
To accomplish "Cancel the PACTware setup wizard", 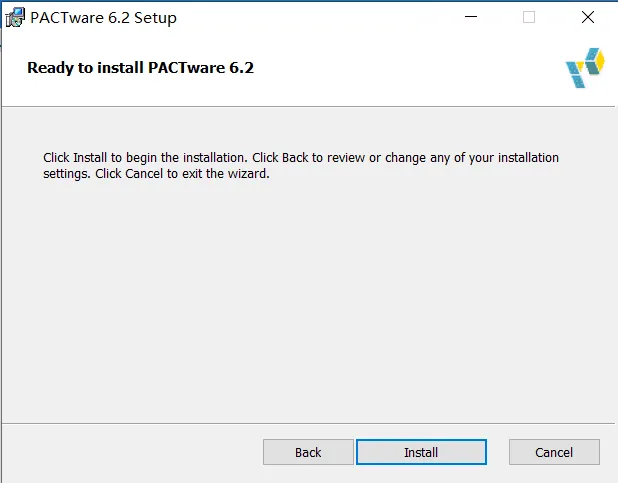I will [554, 452].
